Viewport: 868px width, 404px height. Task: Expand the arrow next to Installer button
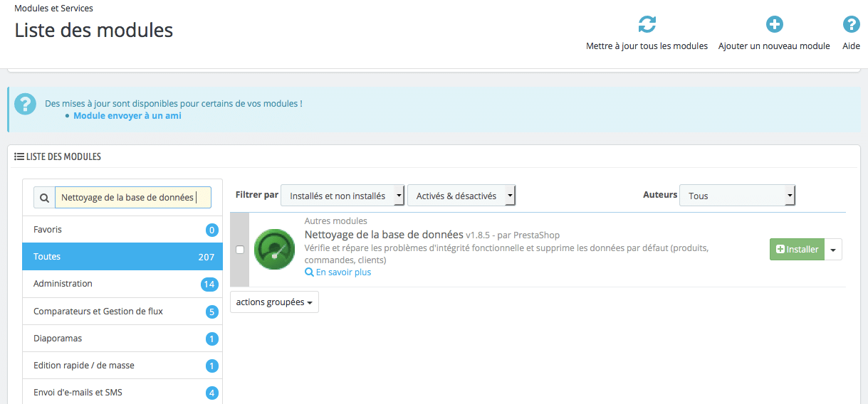(x=833, y=250)
